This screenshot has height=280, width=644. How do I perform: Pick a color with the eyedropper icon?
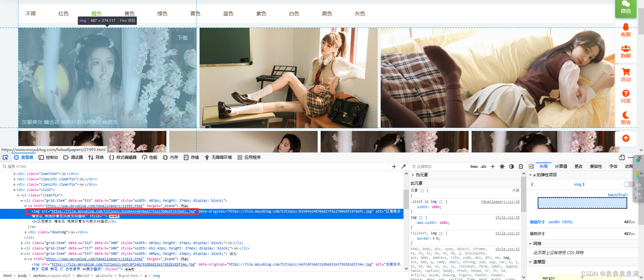pyautogui.click(x=404, y=167)
